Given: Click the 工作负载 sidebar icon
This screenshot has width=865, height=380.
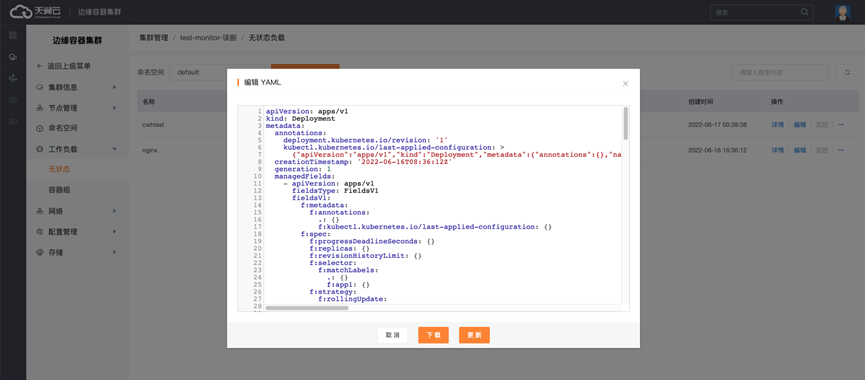Looking at the screenshot, I should coord(39,149).
